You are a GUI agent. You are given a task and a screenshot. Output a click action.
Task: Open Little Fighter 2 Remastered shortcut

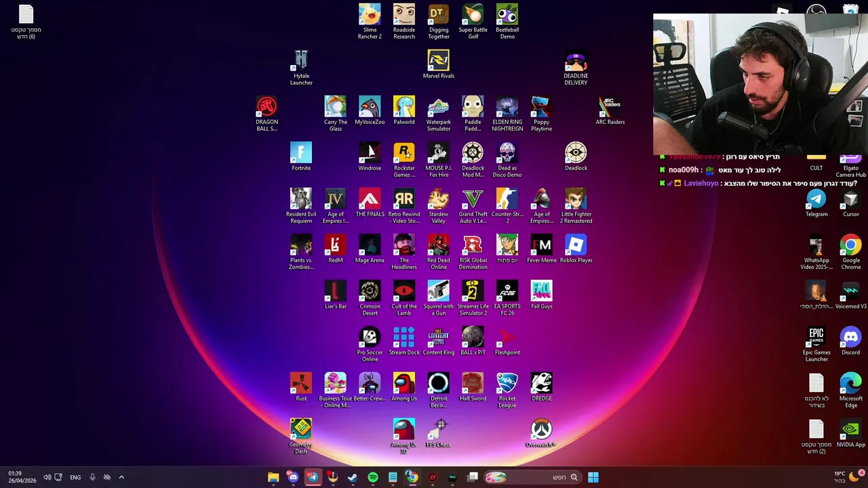coord(576,206)
